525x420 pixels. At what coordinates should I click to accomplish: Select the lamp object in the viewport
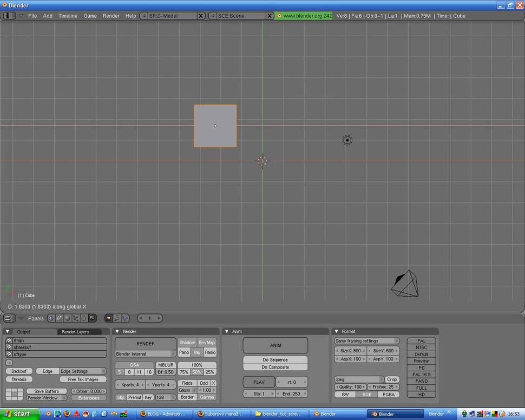click(347, 140)
